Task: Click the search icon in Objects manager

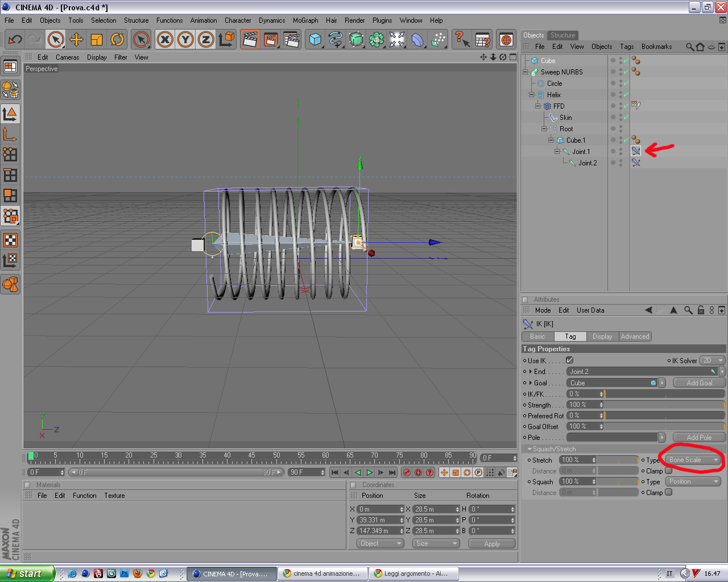Action: [x=690, y=47]
